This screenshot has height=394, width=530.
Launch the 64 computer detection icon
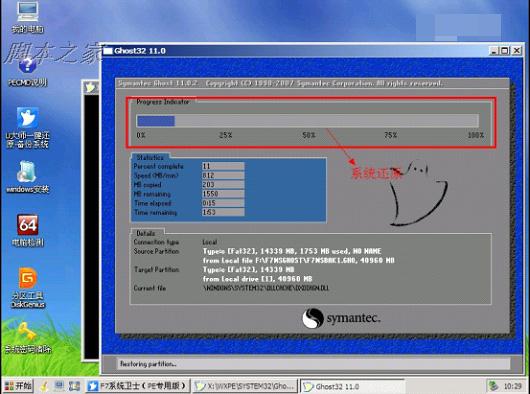click(x=27, y=230)
